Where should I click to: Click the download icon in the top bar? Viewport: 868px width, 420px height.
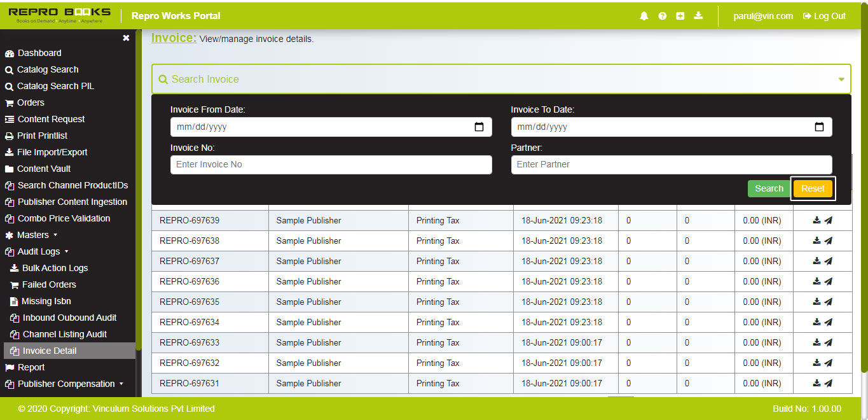click(698, 15)
